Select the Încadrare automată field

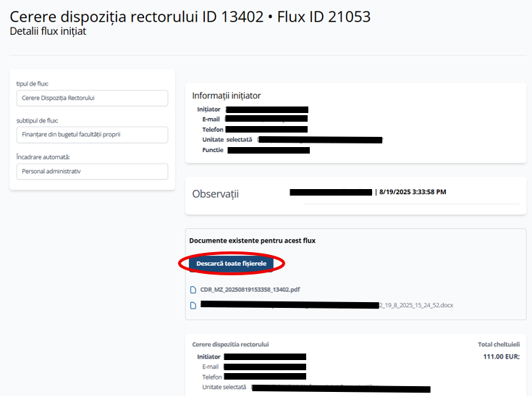(x=93, y=172)
